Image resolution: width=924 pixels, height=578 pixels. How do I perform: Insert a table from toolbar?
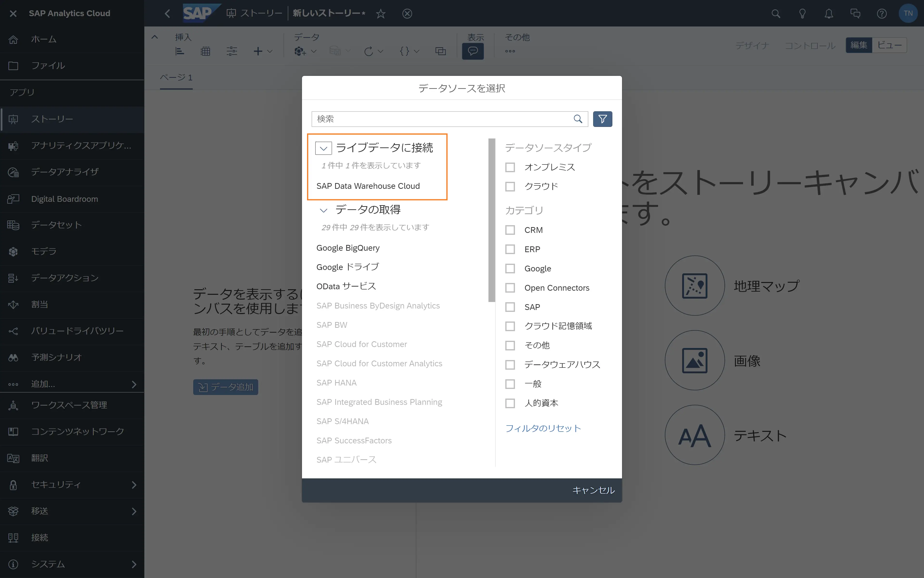coord(205,51)
